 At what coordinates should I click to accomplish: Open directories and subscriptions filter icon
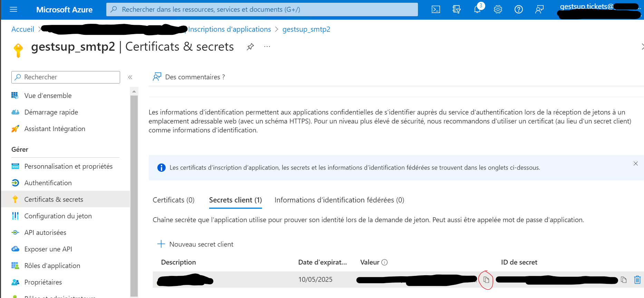point(457,10)
